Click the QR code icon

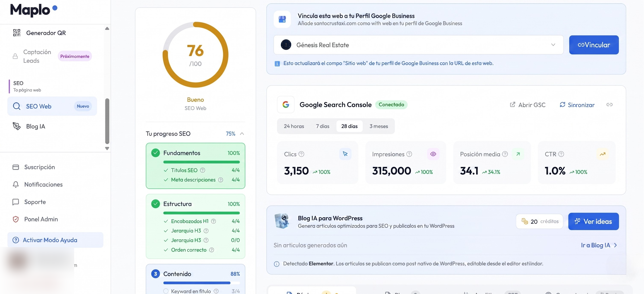tap(17, 33)
